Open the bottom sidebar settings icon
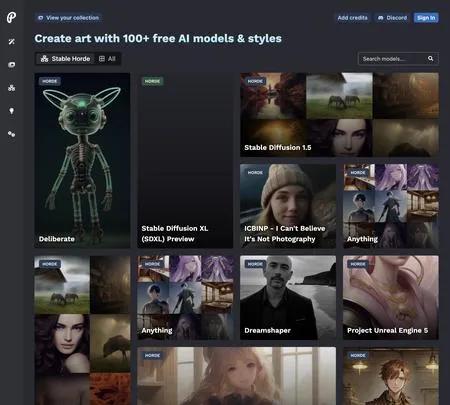 (x=12, y=134)
